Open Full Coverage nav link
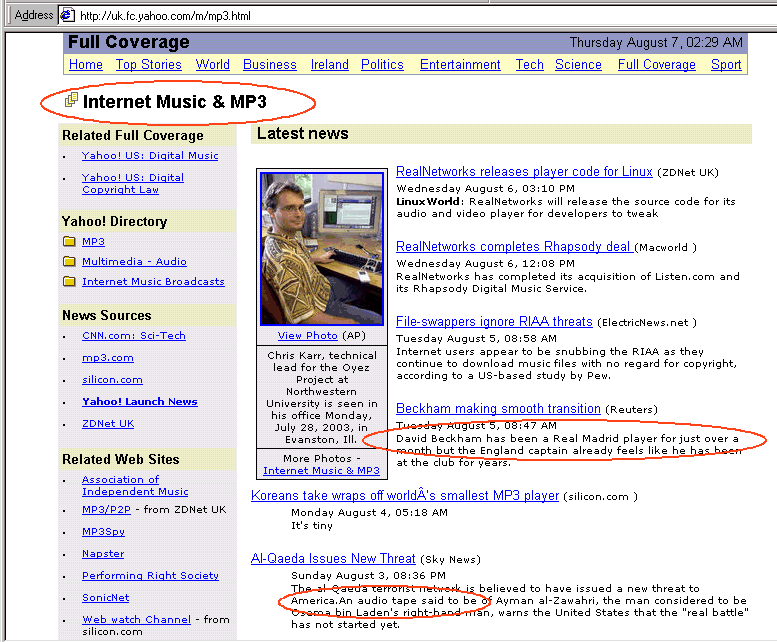Viewport: 777px width, 642px height. (x=657, y=65)
